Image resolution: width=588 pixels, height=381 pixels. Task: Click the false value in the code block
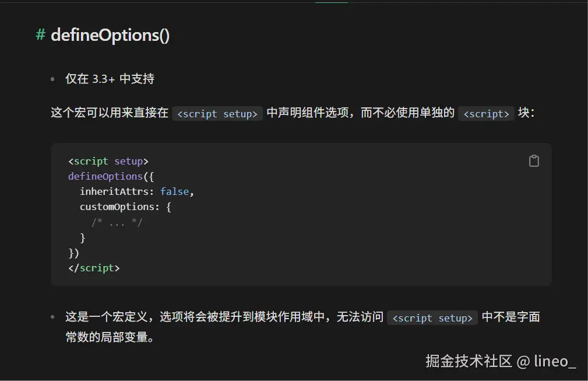click(x=174, y=191)
